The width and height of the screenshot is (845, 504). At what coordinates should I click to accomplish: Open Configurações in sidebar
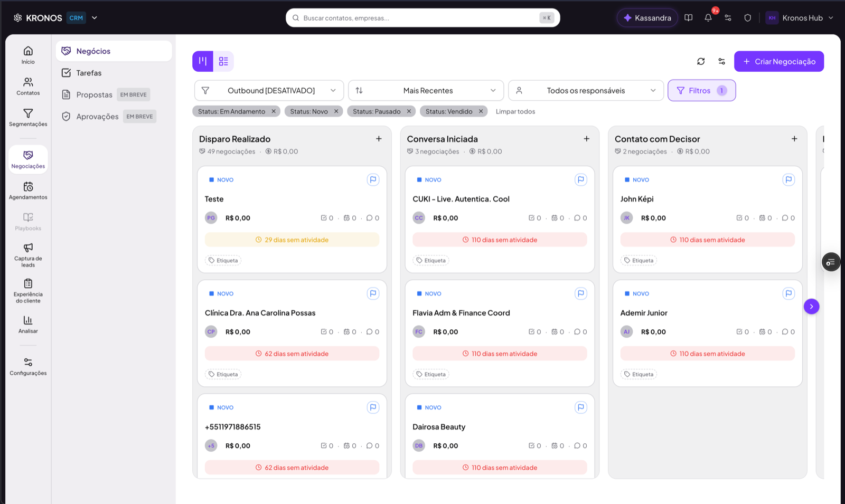click(x=28, y=366)
